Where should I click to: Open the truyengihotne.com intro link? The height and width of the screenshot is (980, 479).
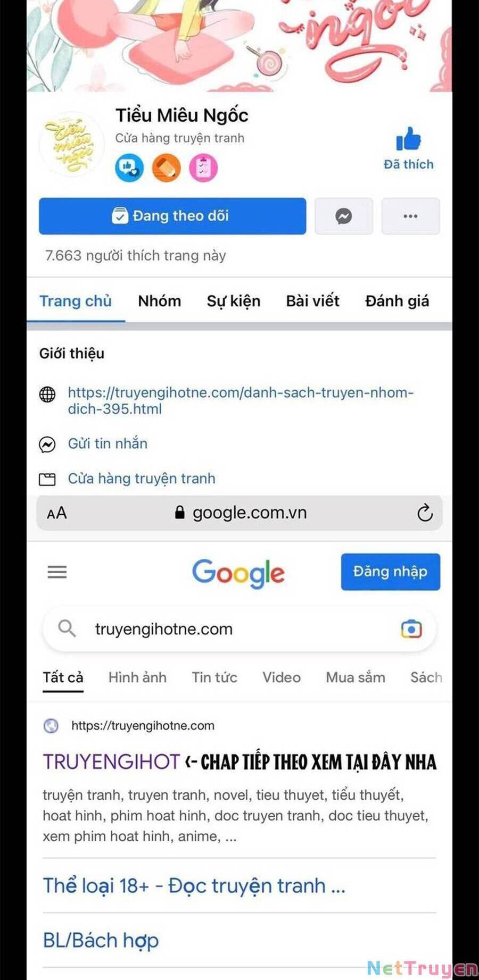click(x=241, y=400)
